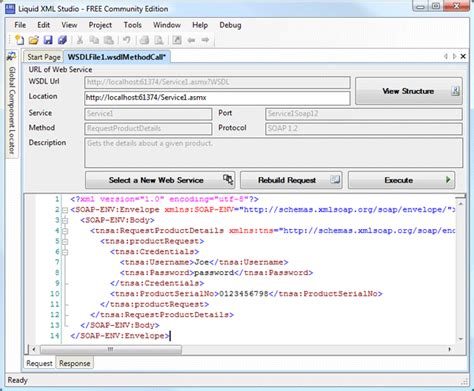Switch to the Response tab
Image resolution: width=474 pixels, height=391 pixels.
pos(75,363)
